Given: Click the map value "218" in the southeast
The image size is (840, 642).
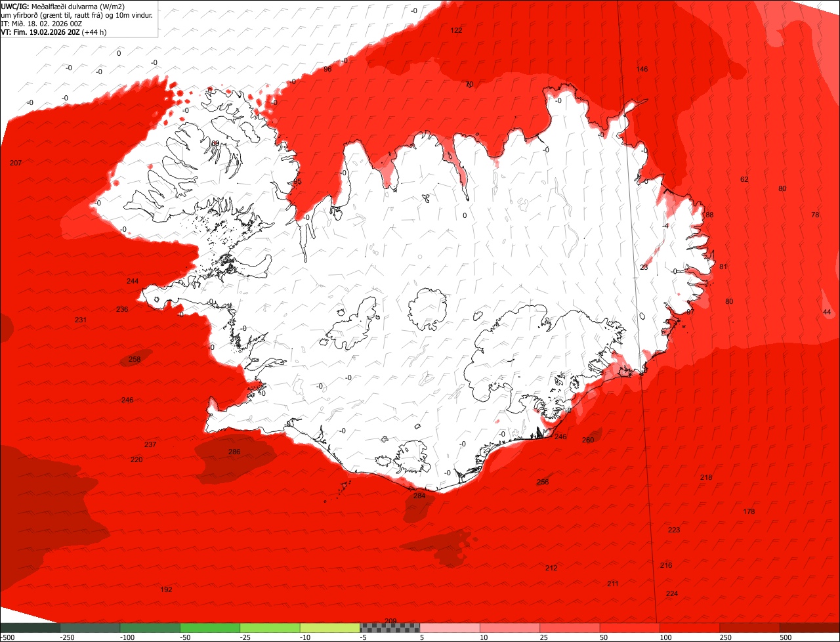Looking at the screenshot, I should coord(706,477).
